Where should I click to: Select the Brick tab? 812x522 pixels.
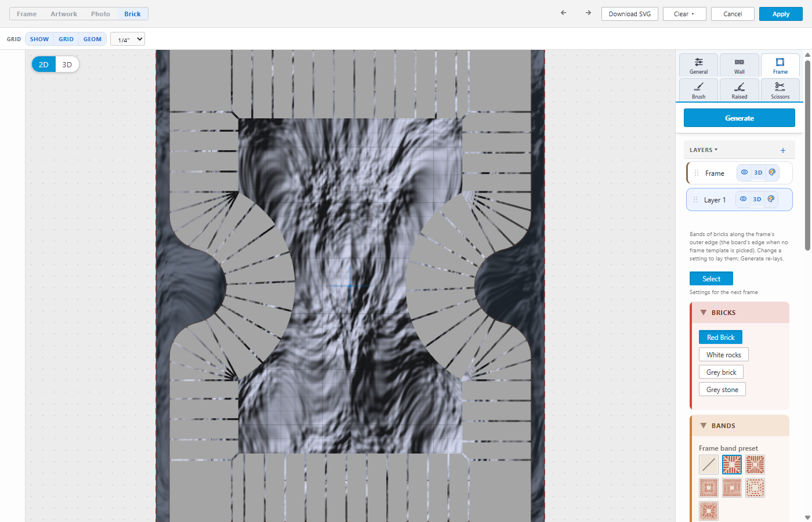132,14
